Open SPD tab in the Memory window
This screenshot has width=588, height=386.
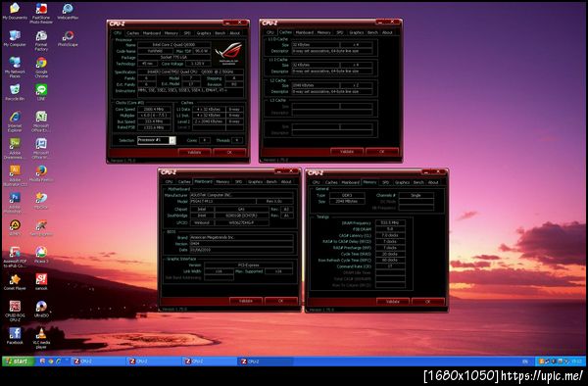coord(385,182)
